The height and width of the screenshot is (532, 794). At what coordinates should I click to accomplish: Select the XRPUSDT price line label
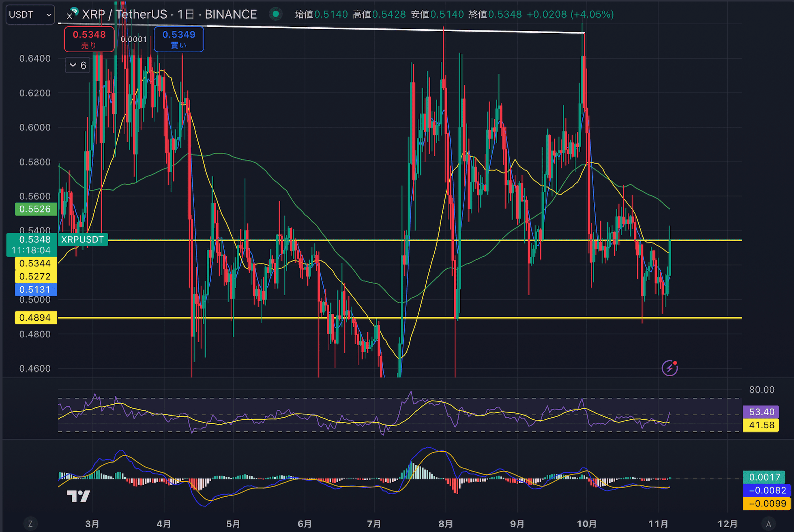tap(83, 240)
